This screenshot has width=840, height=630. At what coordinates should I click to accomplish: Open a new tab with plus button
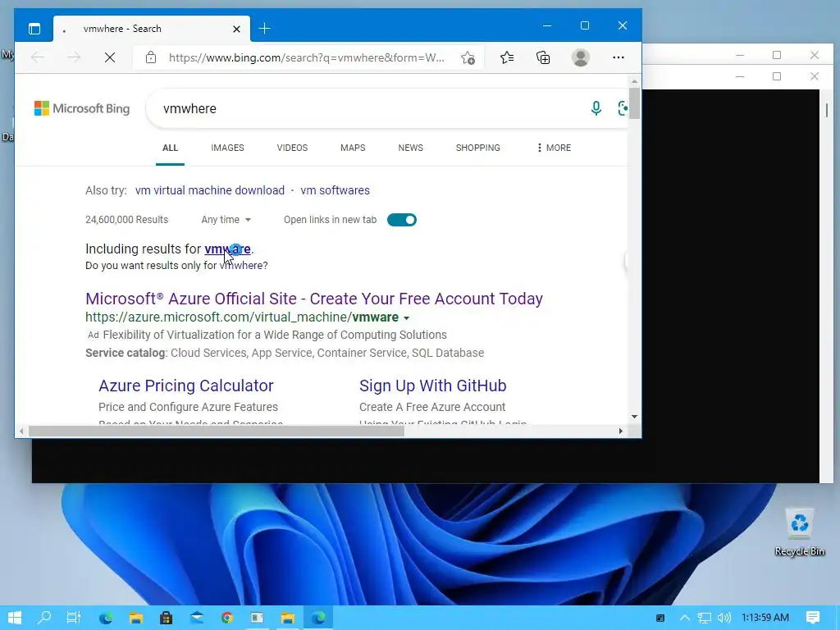(x=265, y=29)
